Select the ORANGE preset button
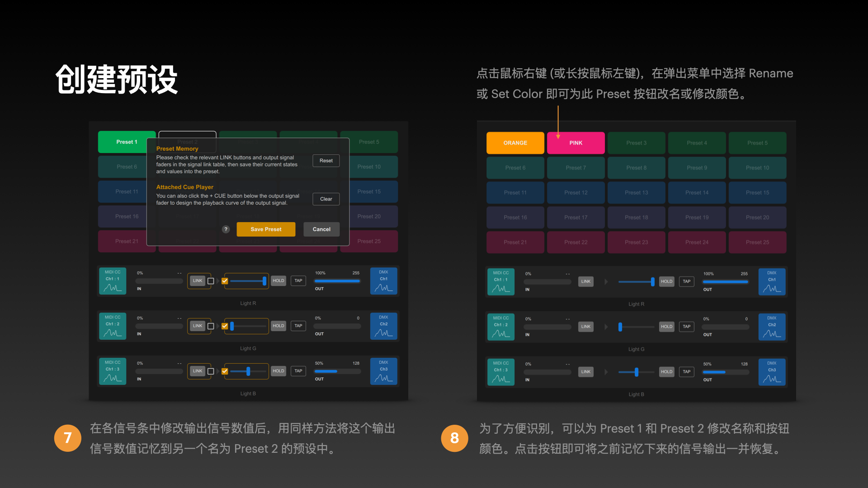This screenshot has width=868, height=488. (515, 143)
